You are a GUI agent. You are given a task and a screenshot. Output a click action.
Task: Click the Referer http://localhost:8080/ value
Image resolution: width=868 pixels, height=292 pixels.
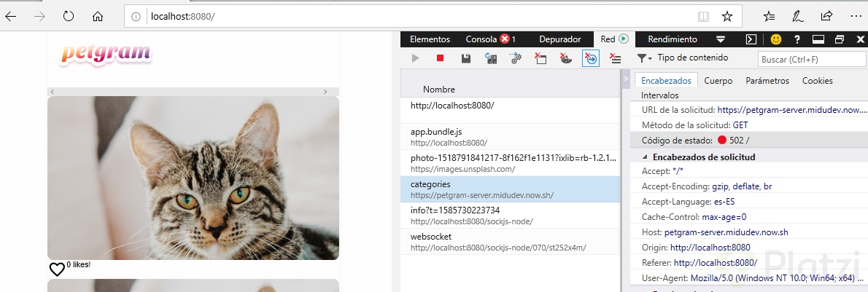716,263
